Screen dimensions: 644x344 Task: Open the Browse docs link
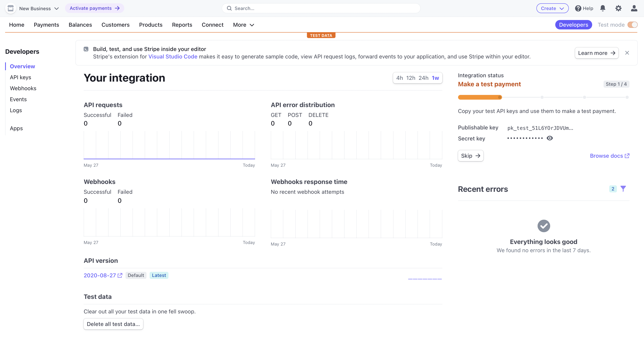click(x=609, y=156)
